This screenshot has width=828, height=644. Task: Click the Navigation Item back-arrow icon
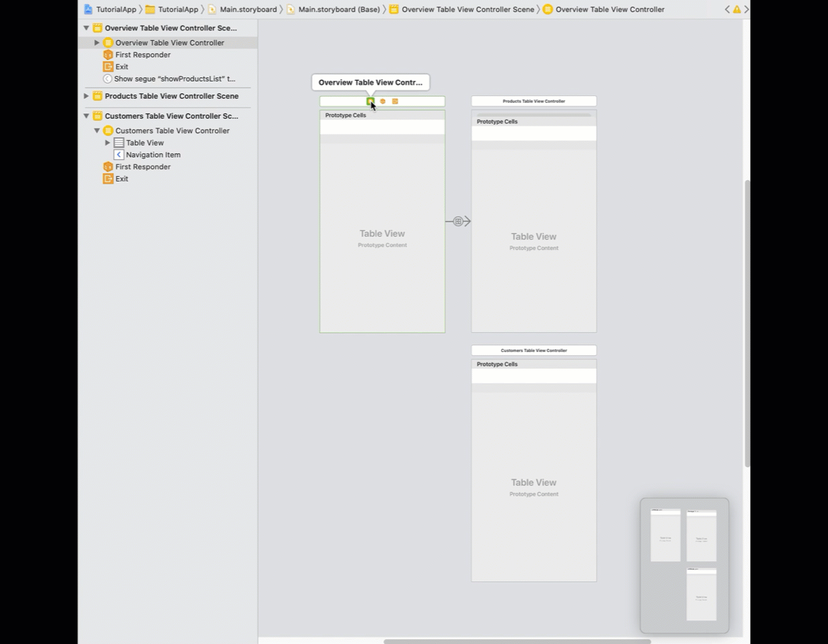pos(119,155)
